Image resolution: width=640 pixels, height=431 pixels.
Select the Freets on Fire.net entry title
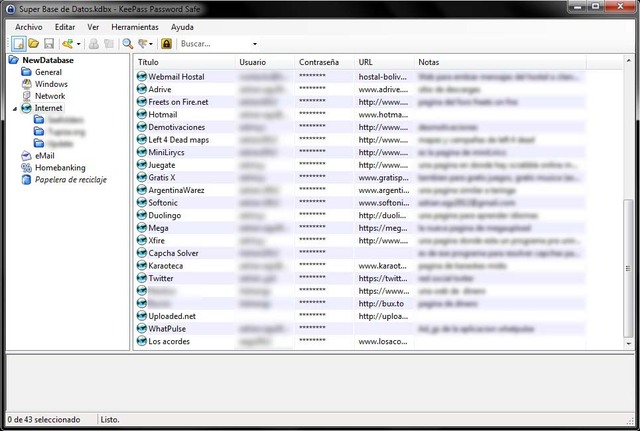click(178, 102)
